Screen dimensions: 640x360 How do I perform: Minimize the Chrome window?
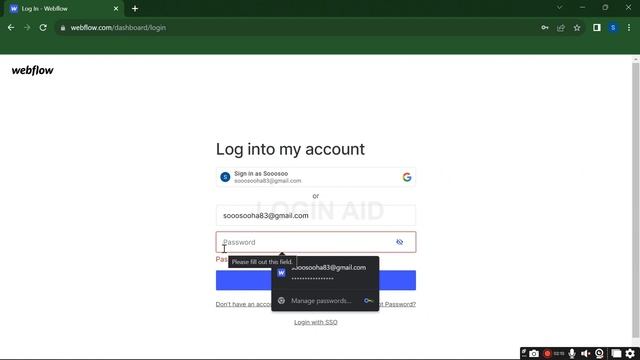(582, 7)
